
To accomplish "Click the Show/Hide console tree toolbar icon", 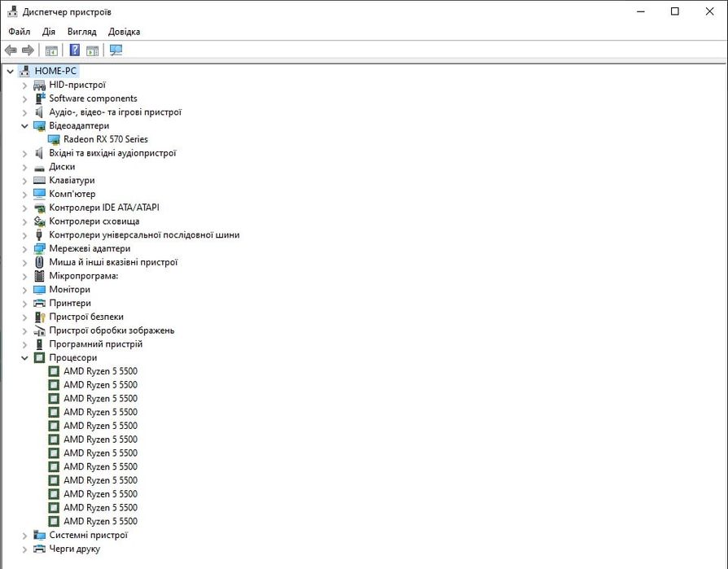I will point(51,50).
